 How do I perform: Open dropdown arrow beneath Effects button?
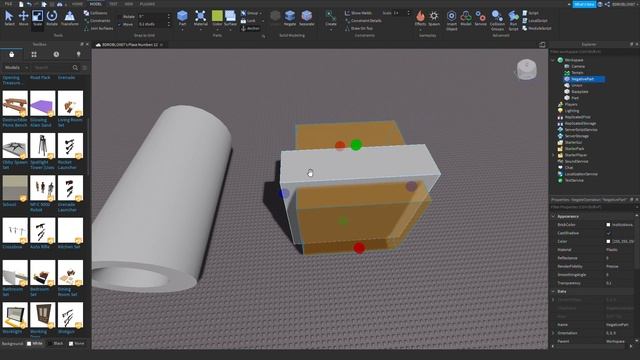tap(420, 29)
